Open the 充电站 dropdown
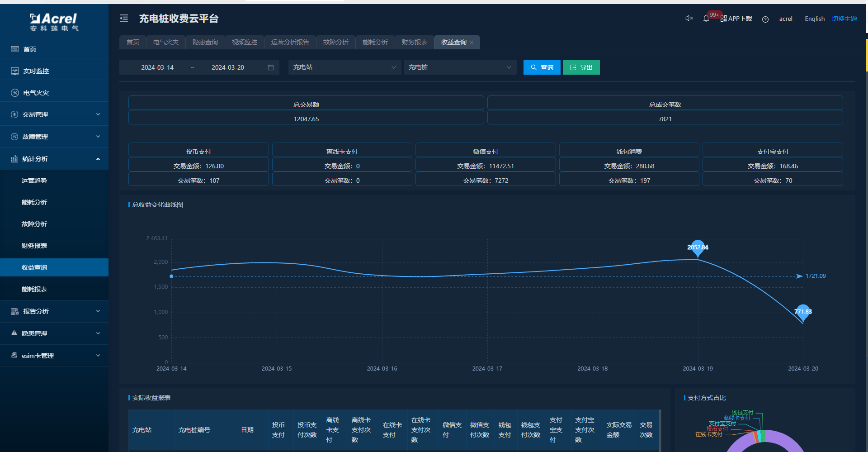This screenshot has width=868, height=452. pos(344,67)
